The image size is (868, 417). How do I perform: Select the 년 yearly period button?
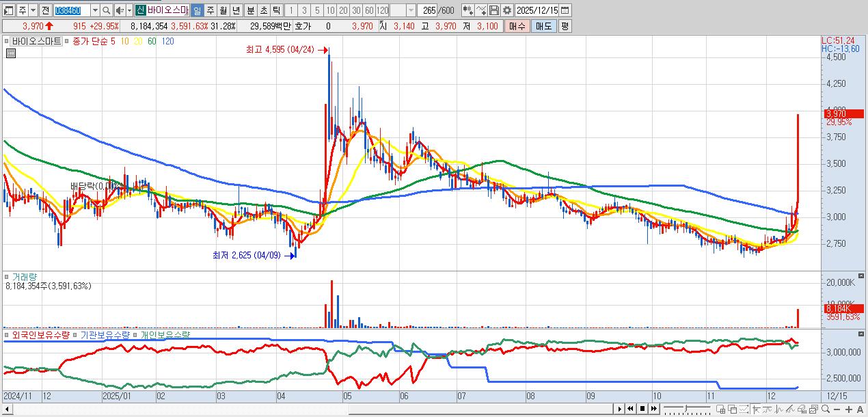[235, 10]
